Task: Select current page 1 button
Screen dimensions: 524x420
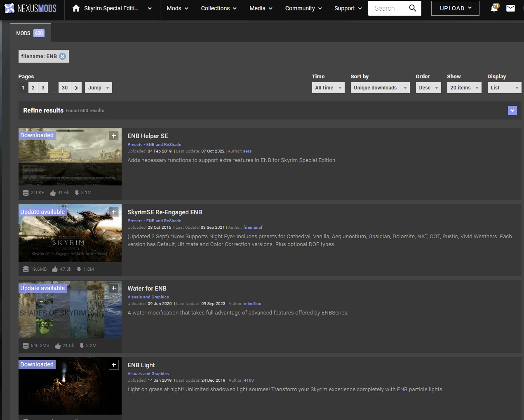Action: click(x=23, y=88)
